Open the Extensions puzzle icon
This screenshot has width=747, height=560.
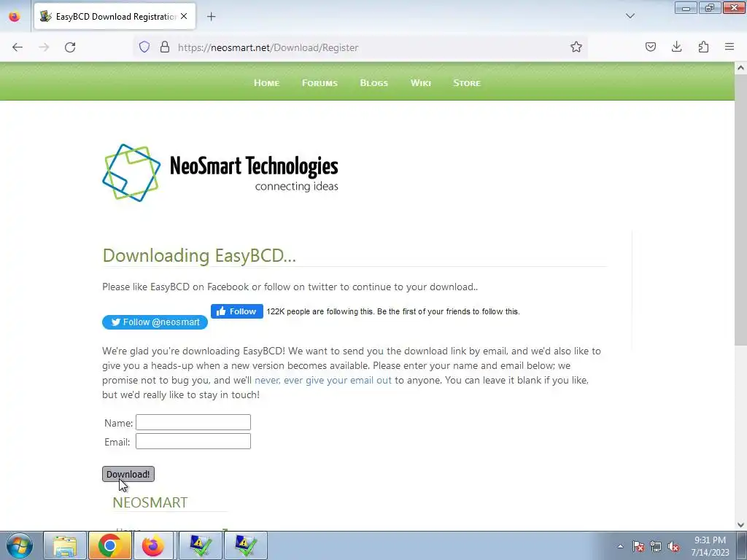(x=703, y=47)
